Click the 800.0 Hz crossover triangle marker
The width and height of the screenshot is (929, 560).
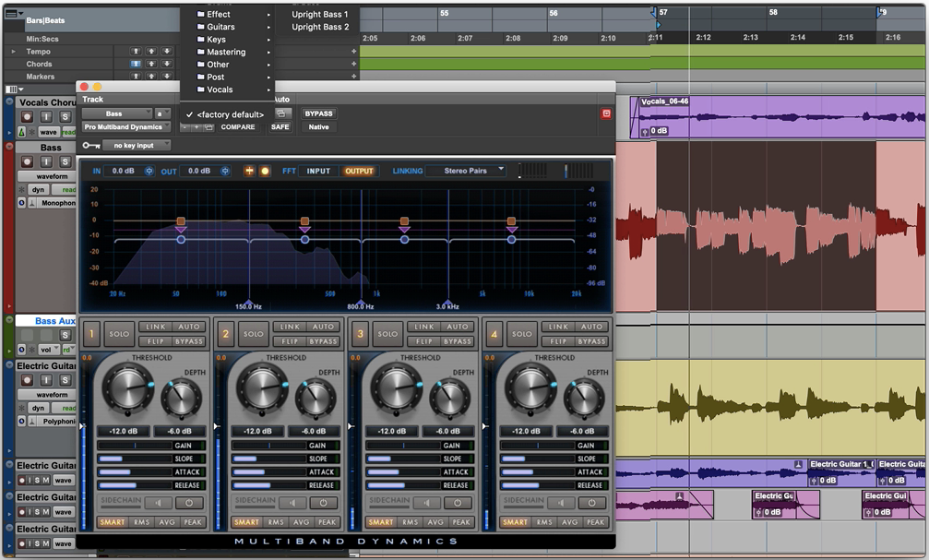[361, 302]
